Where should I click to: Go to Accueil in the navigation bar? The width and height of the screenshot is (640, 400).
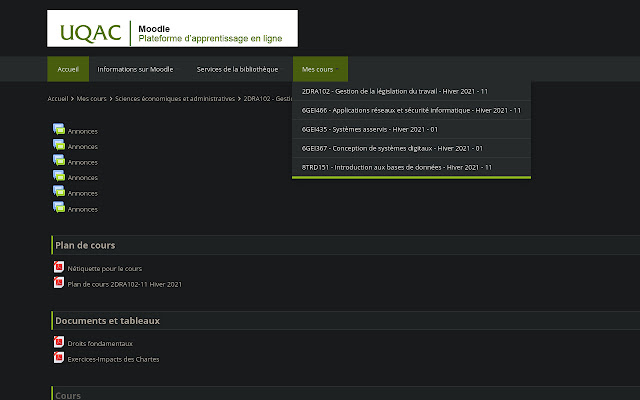68,69
